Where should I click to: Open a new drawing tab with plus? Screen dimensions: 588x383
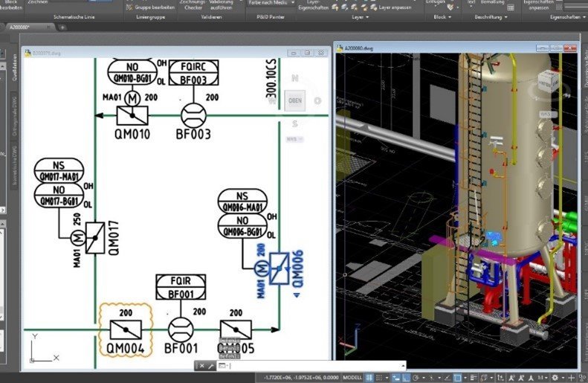[62, 28]
